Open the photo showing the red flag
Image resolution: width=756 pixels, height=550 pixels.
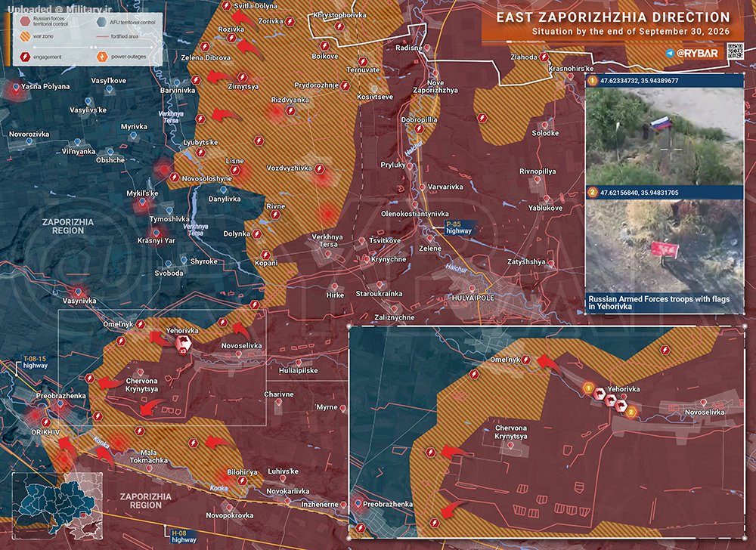[665, 246]
